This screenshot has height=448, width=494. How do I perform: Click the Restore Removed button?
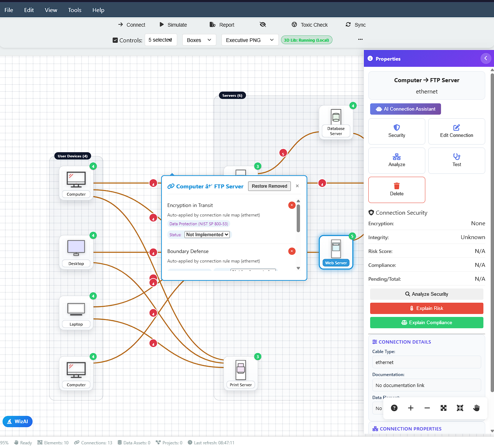click(x=269, y=186)
